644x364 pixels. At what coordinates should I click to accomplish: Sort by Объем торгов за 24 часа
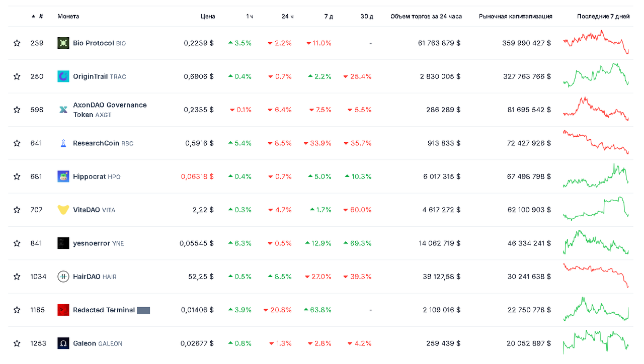click(426, 16)
